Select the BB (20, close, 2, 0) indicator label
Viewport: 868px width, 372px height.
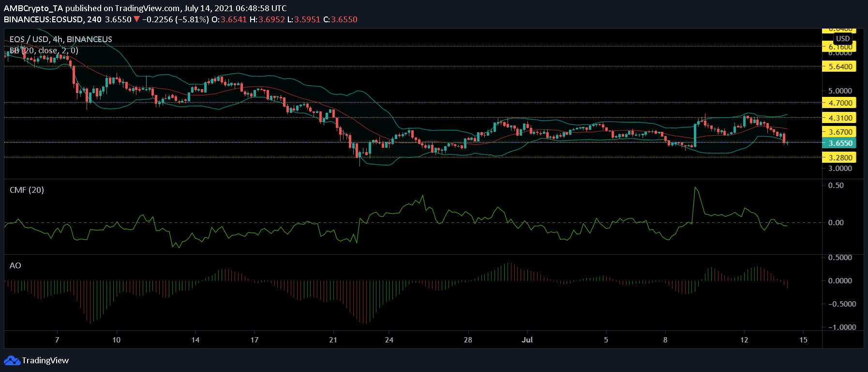44,50
